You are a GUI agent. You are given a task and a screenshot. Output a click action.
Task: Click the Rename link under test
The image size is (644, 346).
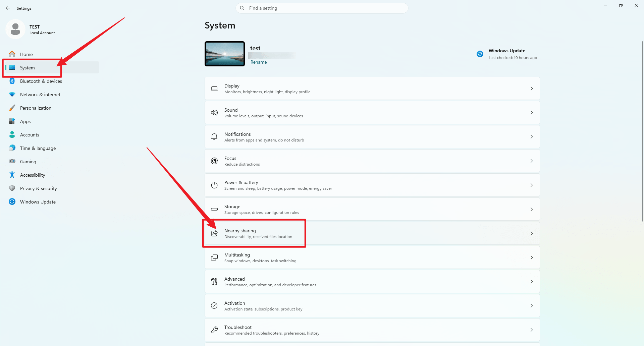point(259,62)
